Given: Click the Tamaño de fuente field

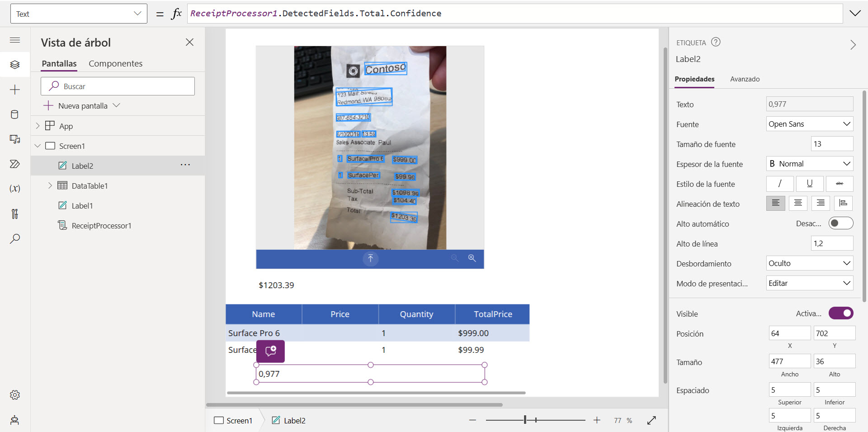Looking at the screenshot, I should 832,144.
